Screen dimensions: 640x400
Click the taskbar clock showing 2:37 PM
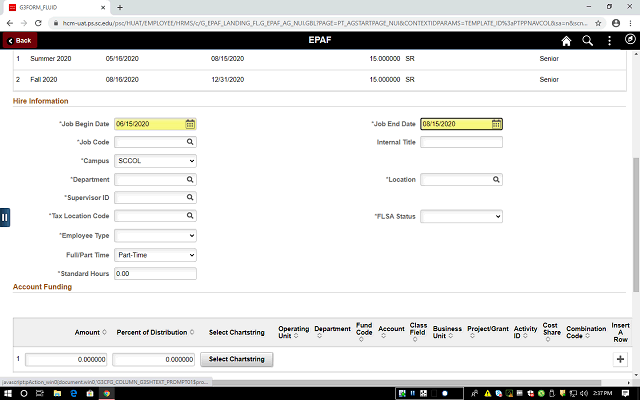pos(602,393)
